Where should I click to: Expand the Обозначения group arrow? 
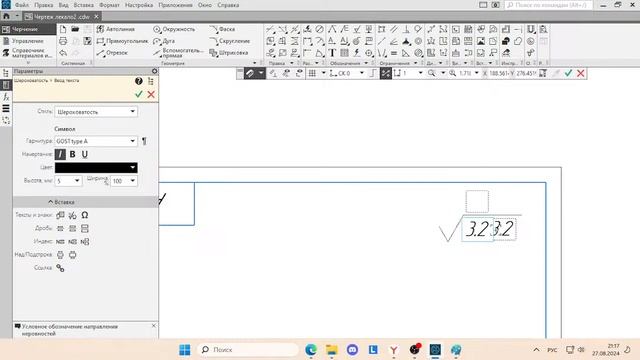click(366, 63)
